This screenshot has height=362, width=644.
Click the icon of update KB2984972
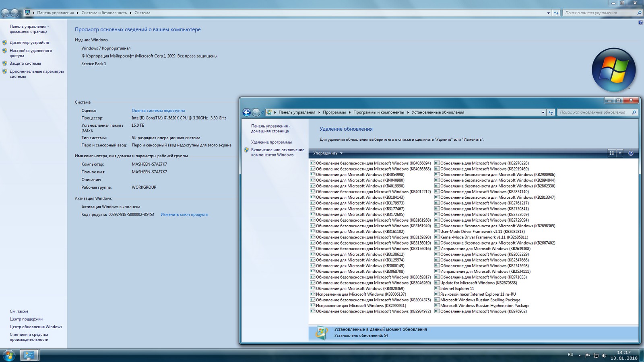pos(312,311)
